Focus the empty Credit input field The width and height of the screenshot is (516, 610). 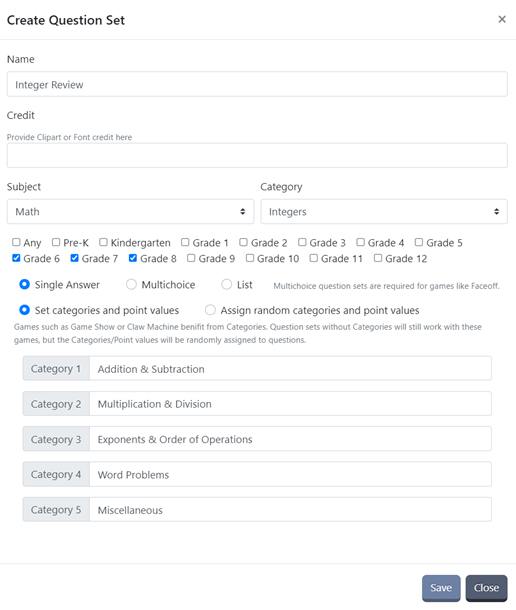click(257, 155)
